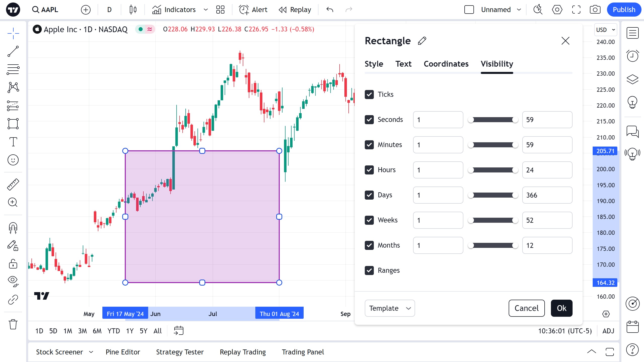Viewport: 644px width, 362px height.
Task: Click the Cancel button
Action: pyautogui.click(x=527, y=308)
